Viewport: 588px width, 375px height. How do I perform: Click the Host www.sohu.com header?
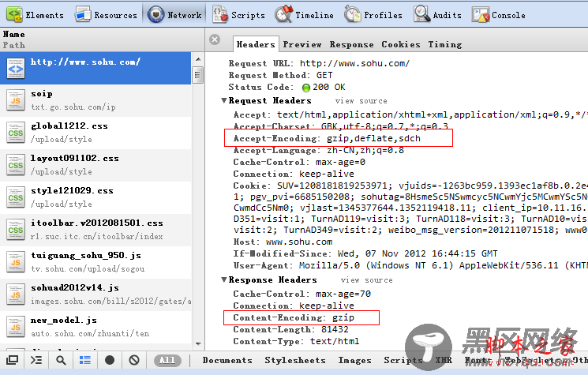[x=283, y=242]
